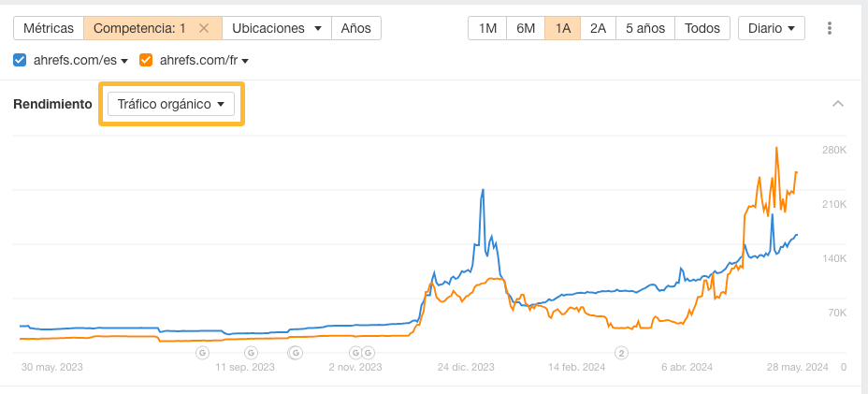
Task: Select the Años tab
Action: 355,28
